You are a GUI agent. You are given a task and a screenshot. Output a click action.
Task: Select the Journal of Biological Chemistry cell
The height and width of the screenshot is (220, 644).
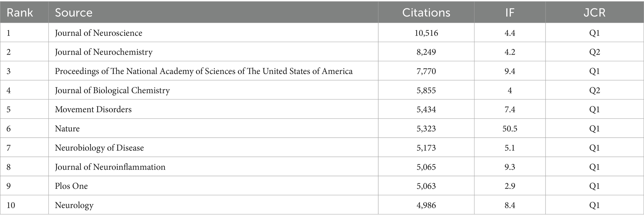click(x=112, y=90)
